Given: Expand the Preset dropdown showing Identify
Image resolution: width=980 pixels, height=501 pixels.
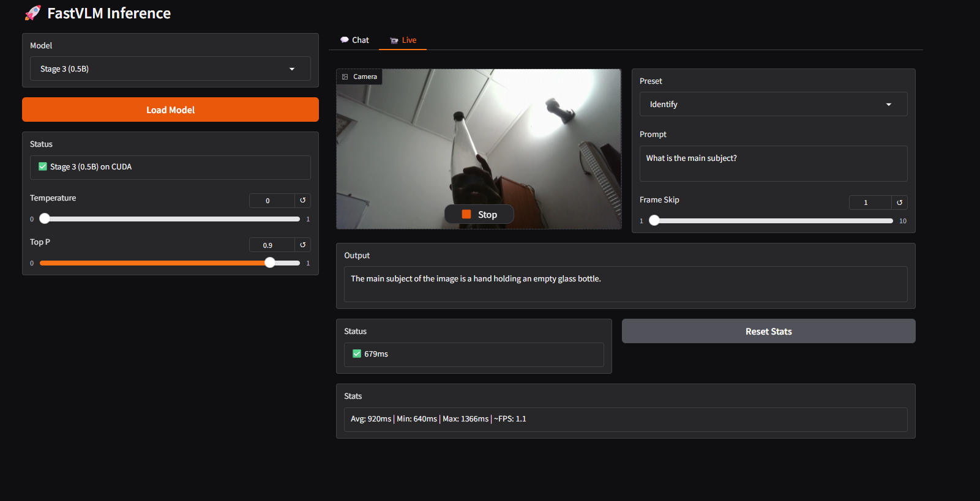Looking at the screenshot, I should tap(773, 105).
